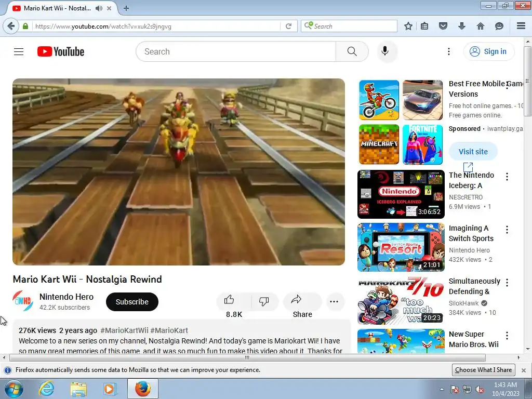532x399 pixels.
Task: Go to YouTube home via the logo
Action: pyautogui.click(x=61, y=51)
